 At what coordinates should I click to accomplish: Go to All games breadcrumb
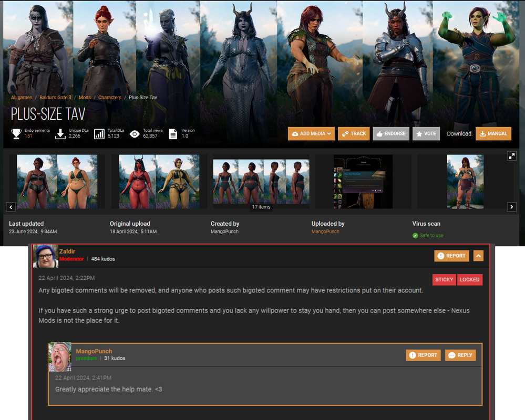pos(22,97)
